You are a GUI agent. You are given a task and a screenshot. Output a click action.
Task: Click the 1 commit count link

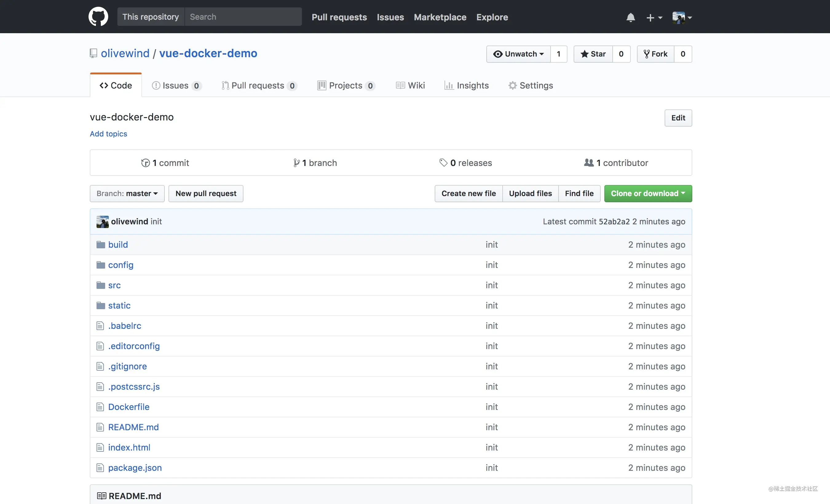165,163
